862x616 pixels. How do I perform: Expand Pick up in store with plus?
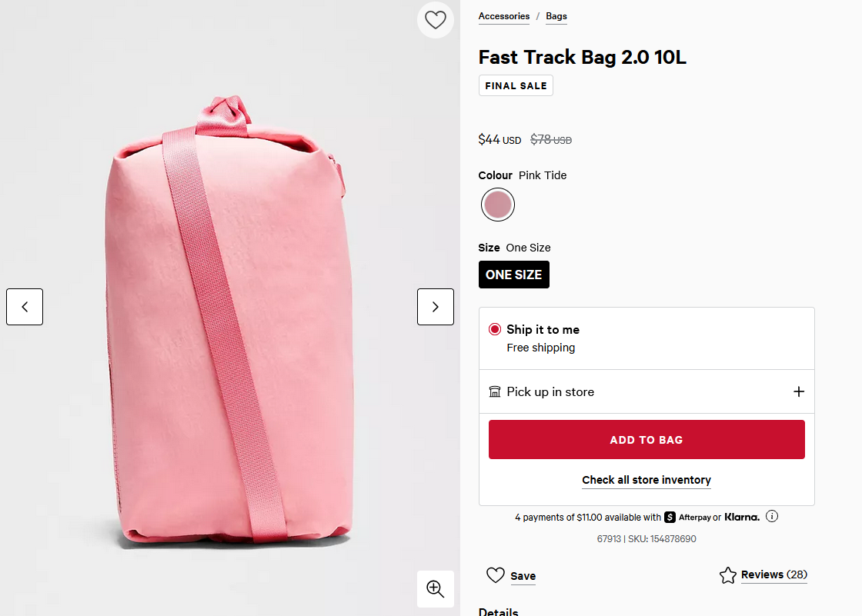tap(799, 391)
